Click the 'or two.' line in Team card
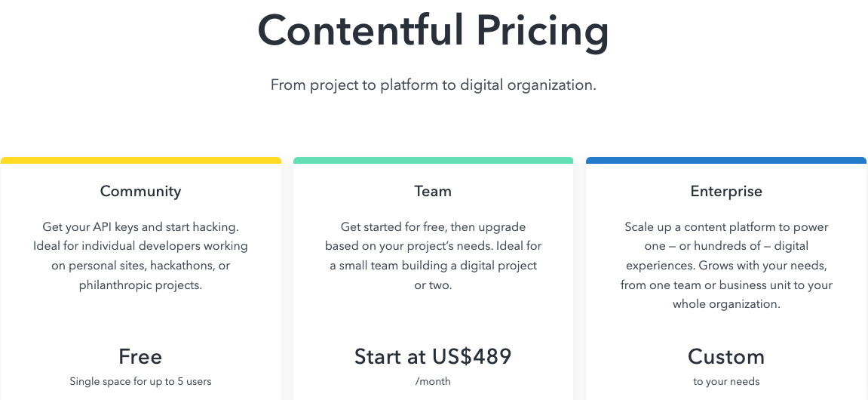Screen dimensions: 868x400 433,285
